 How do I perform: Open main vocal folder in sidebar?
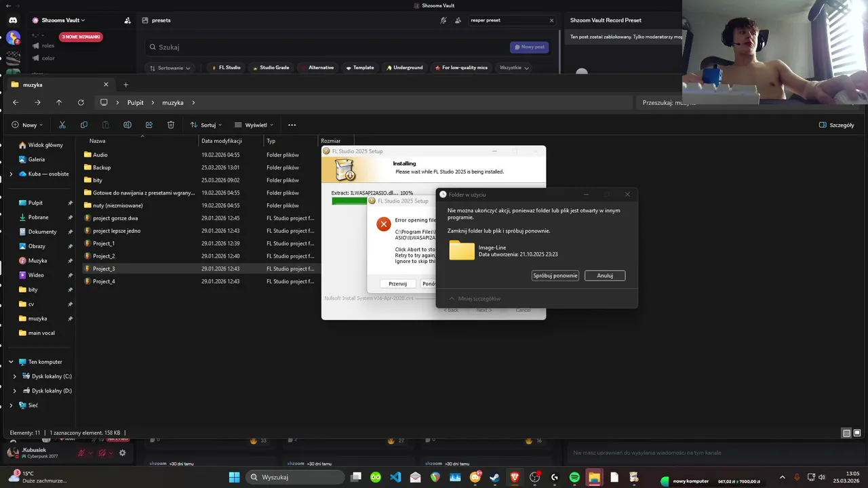41,333
